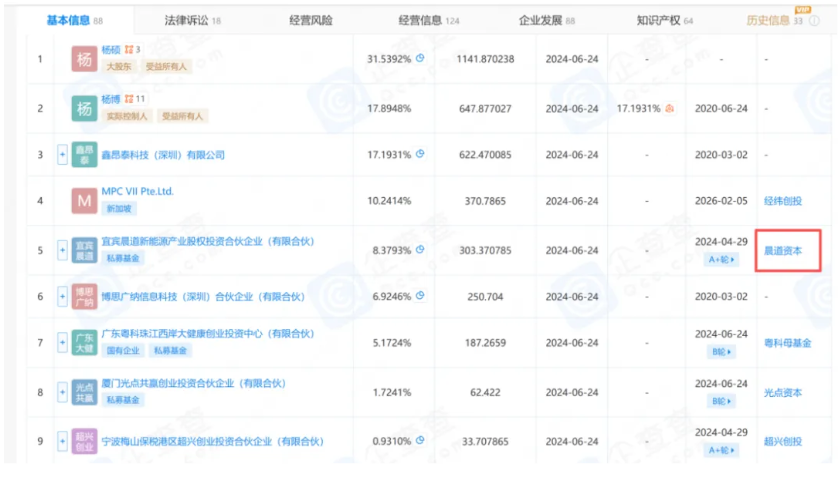
Task: Click the orange icon next to 17.1931% in 杨博's row
Action: (671, 108)
